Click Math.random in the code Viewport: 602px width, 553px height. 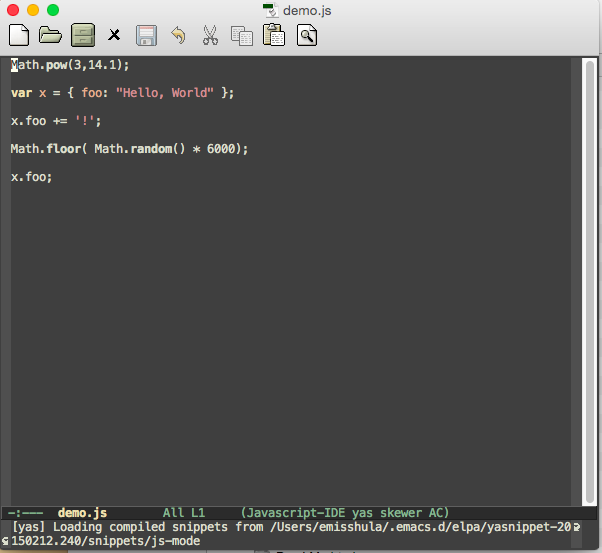pos(133,149)
